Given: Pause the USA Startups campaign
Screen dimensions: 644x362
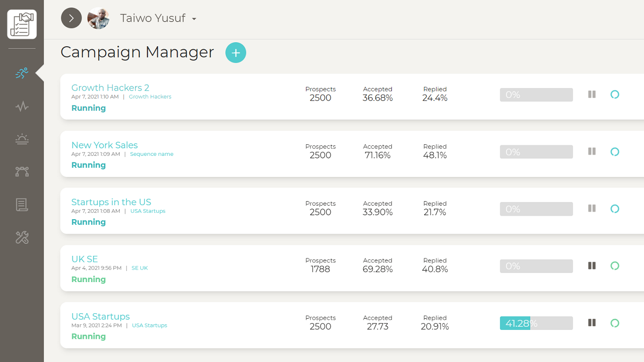Looking at the screenshot, I should (x=592, y=323).
